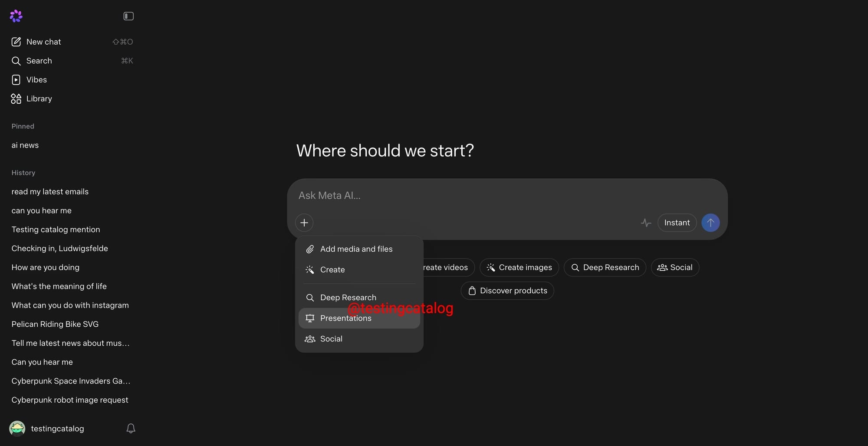Select Presentations in the menu
868x446 pixels.
(x=359, y=318)
